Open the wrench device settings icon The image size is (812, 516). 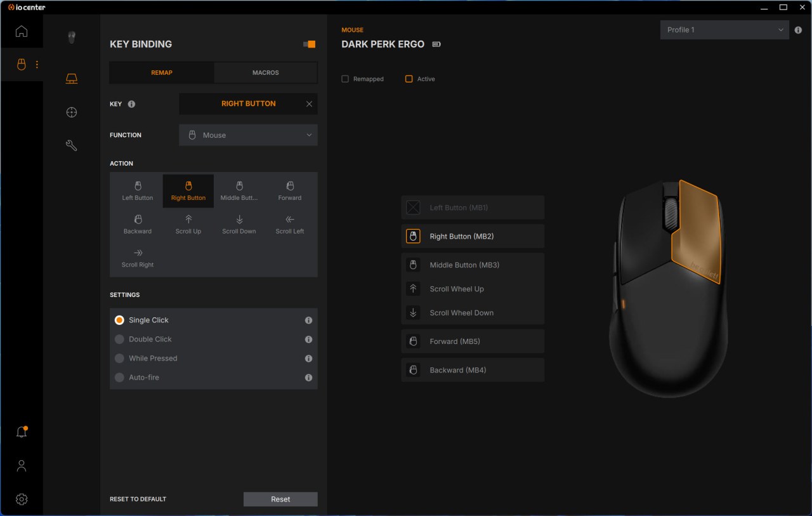(x=72, y=146)
